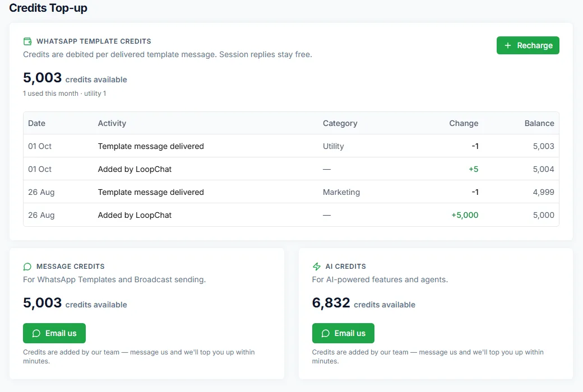583x392 pixels.
Task: Click the 5,000 balance value
Action: (543, 215)
